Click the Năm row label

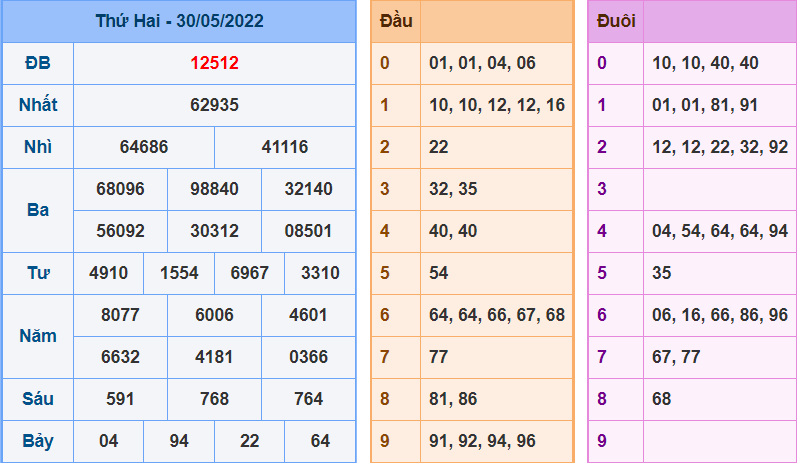pyautogui.click(x=38, y=336)
